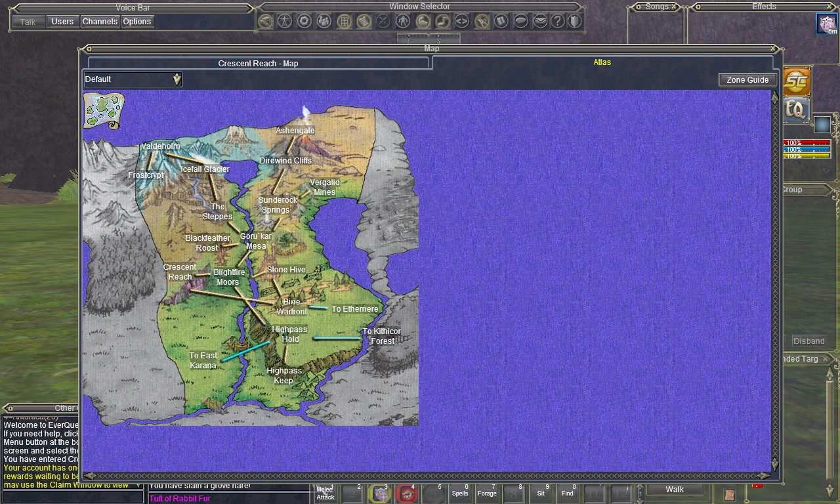Click the Sit hotbar button
The width and height of the screenshot is (840, 504).
coord(541,493)
